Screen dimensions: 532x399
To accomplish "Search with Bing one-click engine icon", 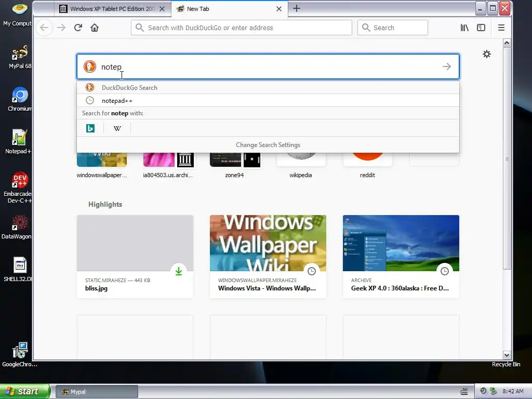I will (x=90, y=128).
